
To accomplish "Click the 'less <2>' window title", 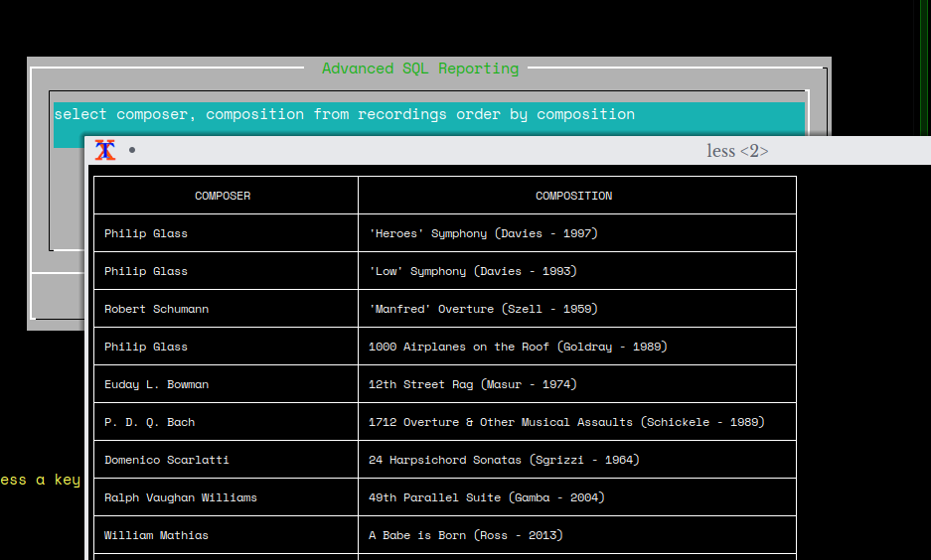I will 737,151.
